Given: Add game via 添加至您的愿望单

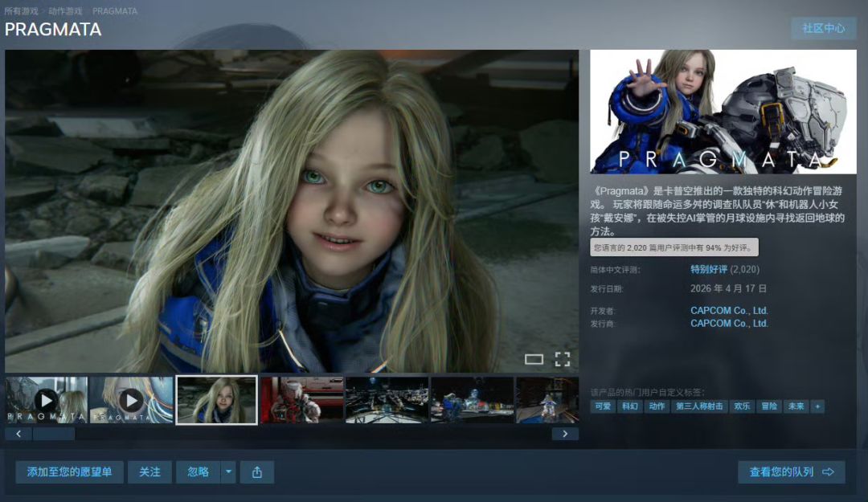Looking at the screenshot, I should pyautogui.click(x=69, y=472).
